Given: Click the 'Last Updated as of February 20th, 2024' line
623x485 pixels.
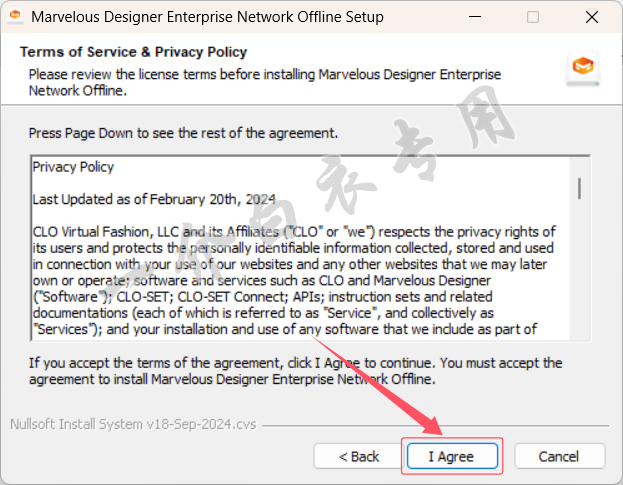Looking at the screenshot, I should (x=154, y=199).
